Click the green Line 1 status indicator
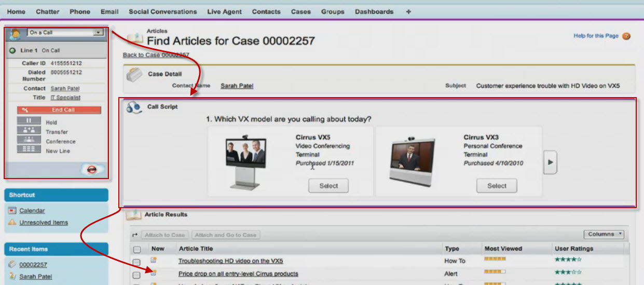Image resolution: width=644 pixels, height=285 pixels. pos(12,50)
